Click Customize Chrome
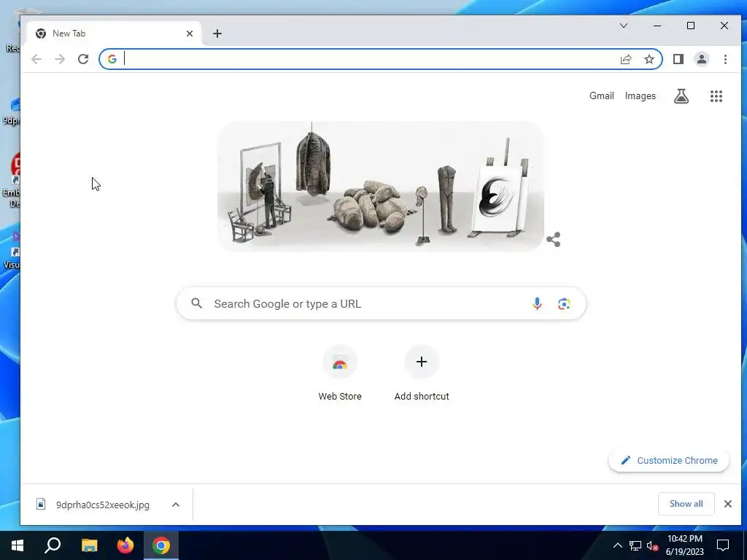Image resolution: width=747 pixels, height=560 pixels. click(x=669, y=461)
